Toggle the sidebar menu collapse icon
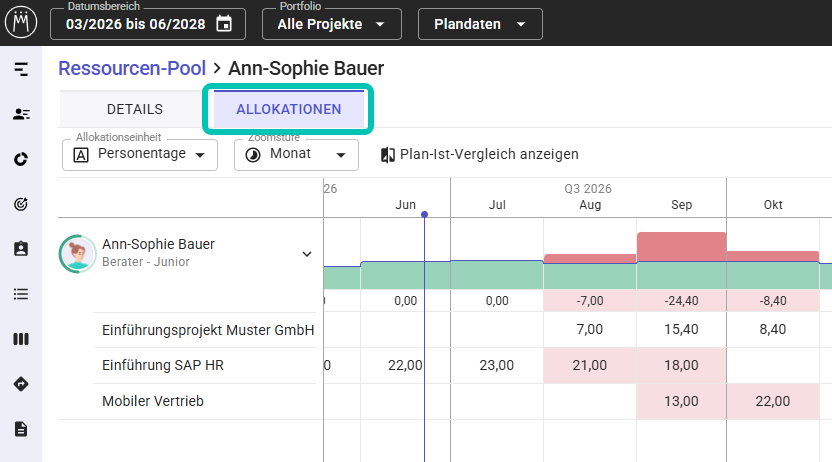 21,69
